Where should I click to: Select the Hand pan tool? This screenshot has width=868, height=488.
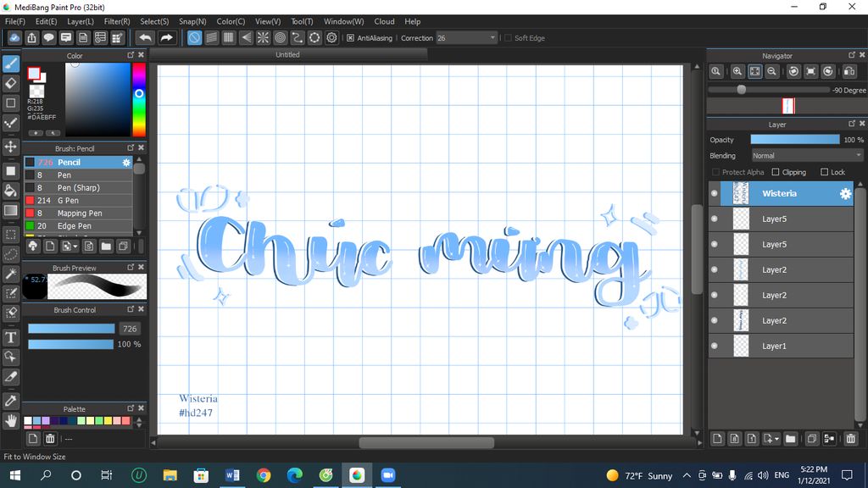10,420
